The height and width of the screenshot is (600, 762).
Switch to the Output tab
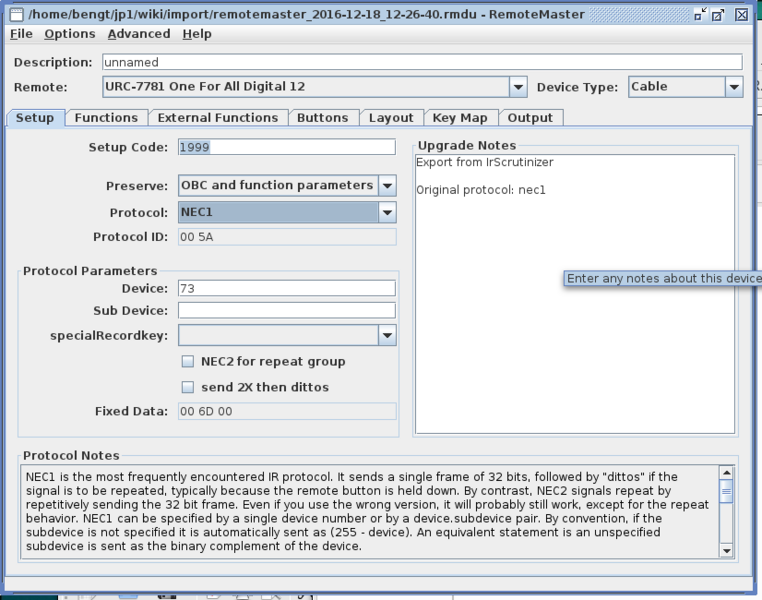(x=530, y=118)
